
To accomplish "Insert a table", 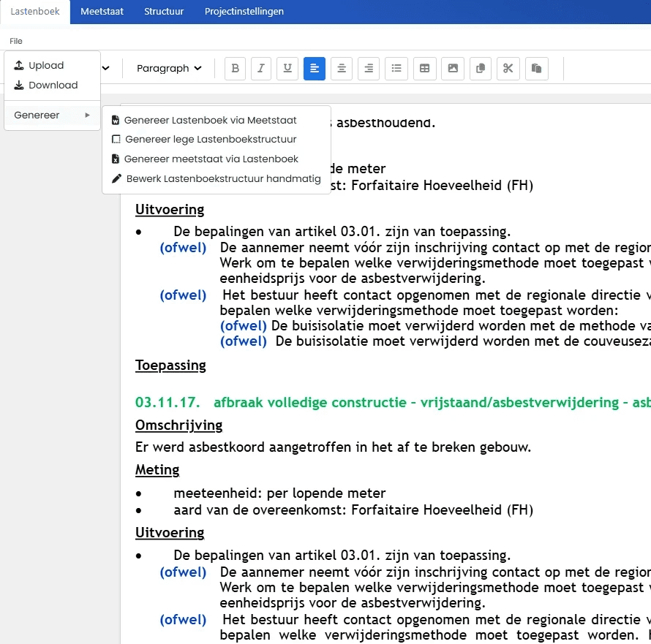I will (x=425, y=69).
